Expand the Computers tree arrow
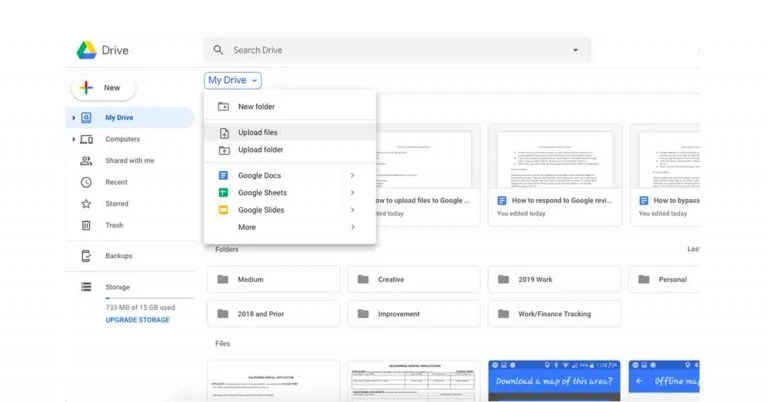The image size is (768, 402). click(x=73, y=139)
